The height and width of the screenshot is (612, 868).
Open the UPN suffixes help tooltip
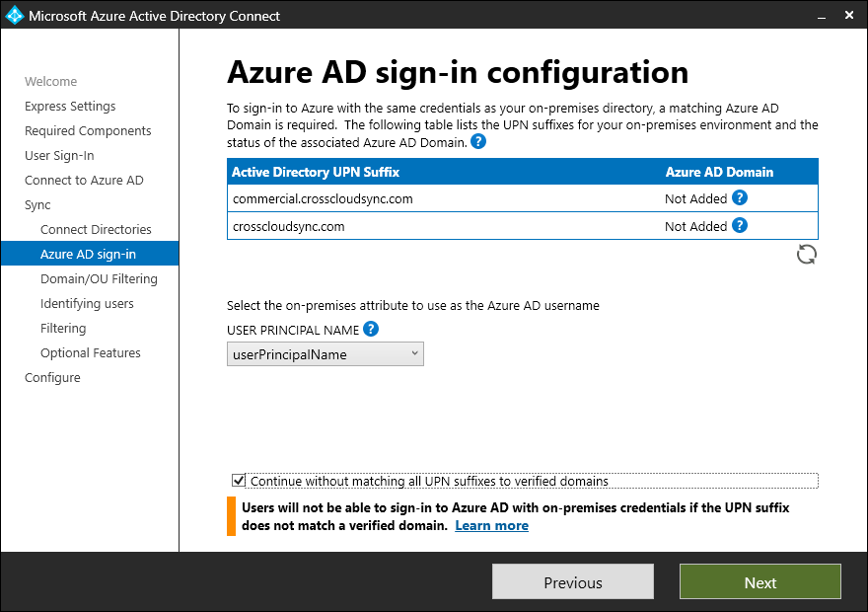(x=478, y=141)
